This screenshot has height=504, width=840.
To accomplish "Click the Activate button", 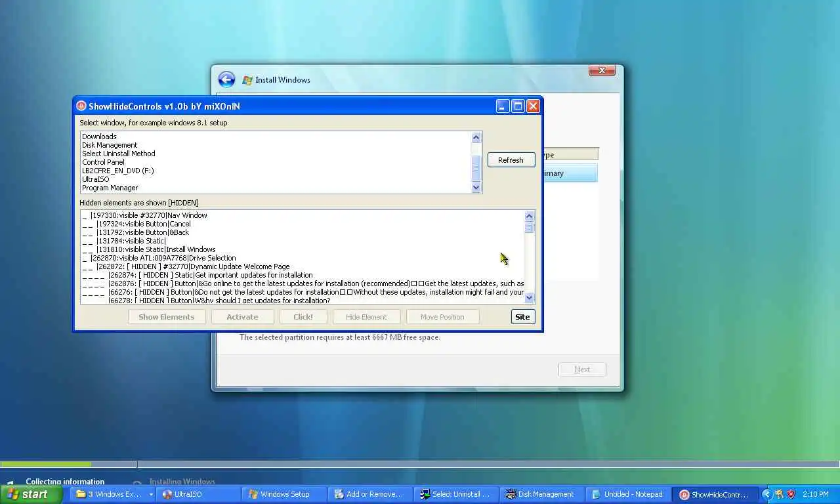I will pos(242,317).
